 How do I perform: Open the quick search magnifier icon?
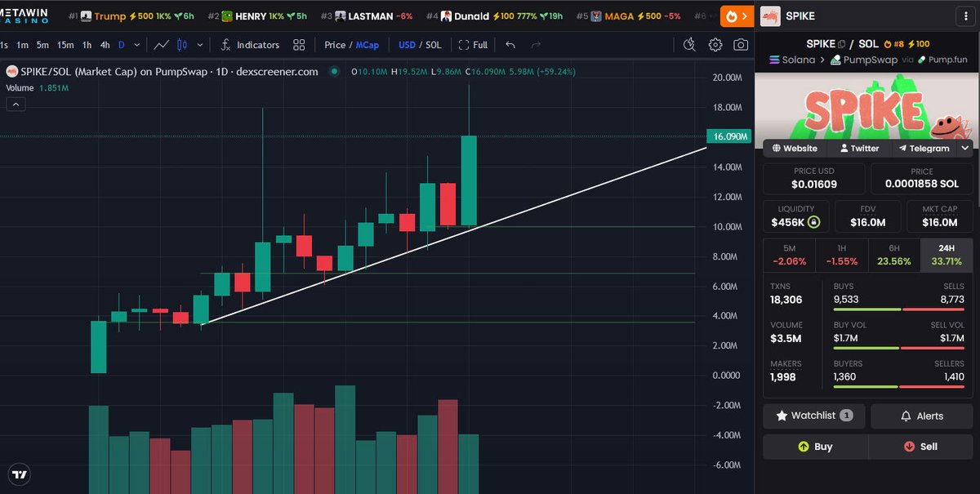[x=690, y=45]
